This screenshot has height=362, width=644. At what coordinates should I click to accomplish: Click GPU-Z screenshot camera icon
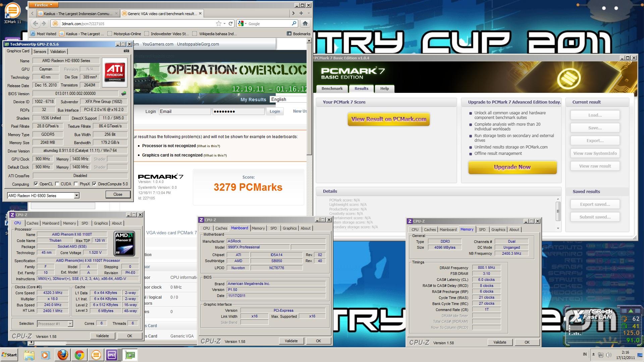coord(126,51)
